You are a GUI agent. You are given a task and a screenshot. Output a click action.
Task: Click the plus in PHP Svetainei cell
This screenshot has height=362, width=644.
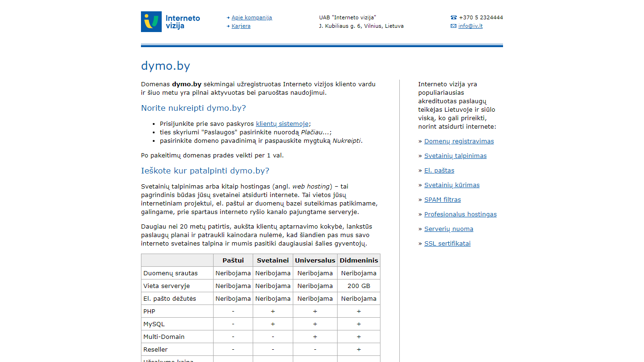[273, 311]
